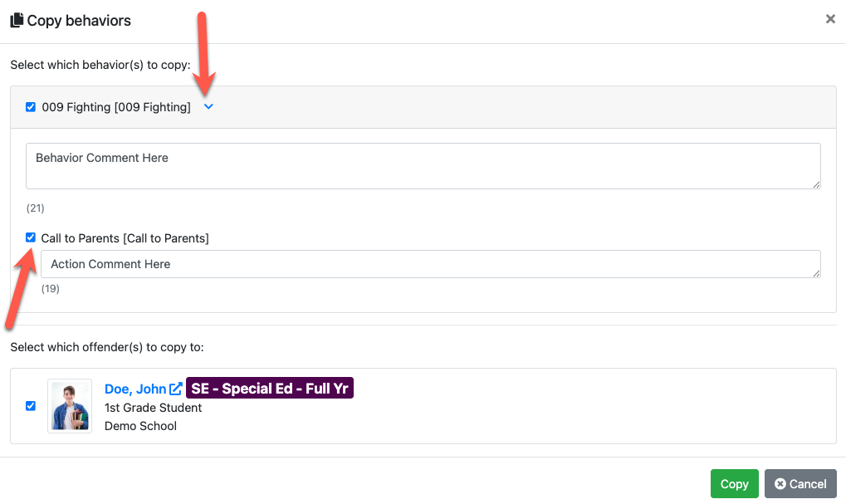This screenshot has width=846, height=504.
Task: Click the 009 Fighting behavior label
Action: click(116, 107)
